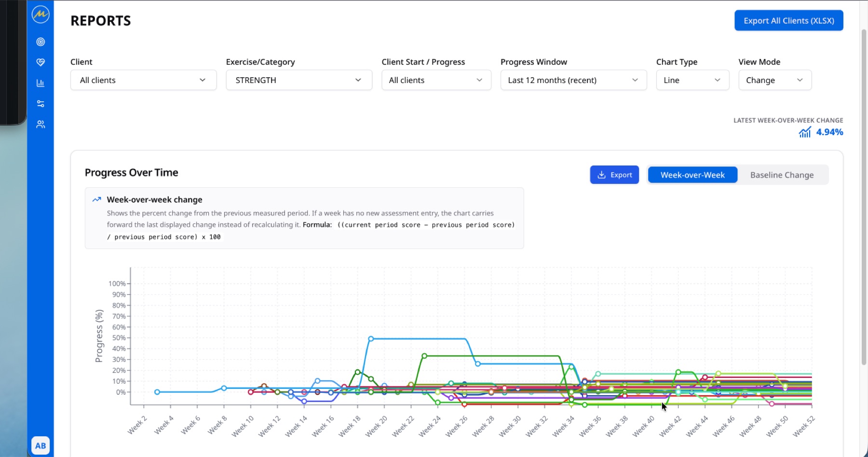This screenshot has width=868, height=457.
Task: Open the Chart Type dropdown set to Line
Action: pyautogui.click(x=692, y=80)
